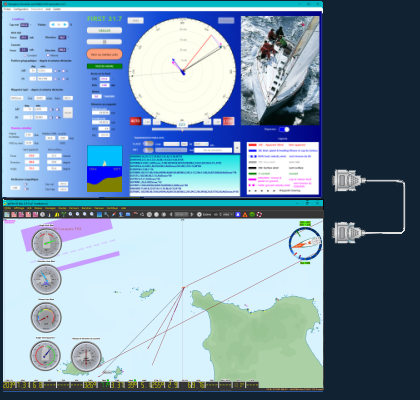Image resolution: width=420 pixels, height=400 pixels.
Task: Click the play forward arrow in chart toolbar
Action: [192, 214]
